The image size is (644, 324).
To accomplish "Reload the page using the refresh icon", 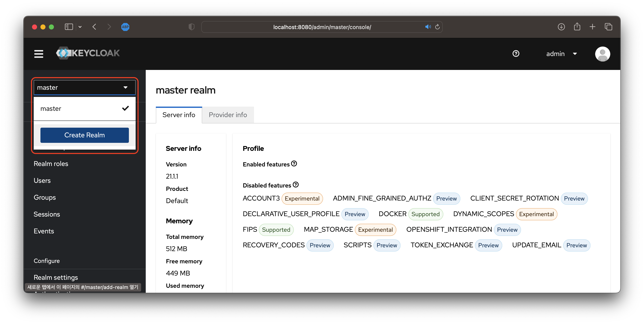I will 437,27.
